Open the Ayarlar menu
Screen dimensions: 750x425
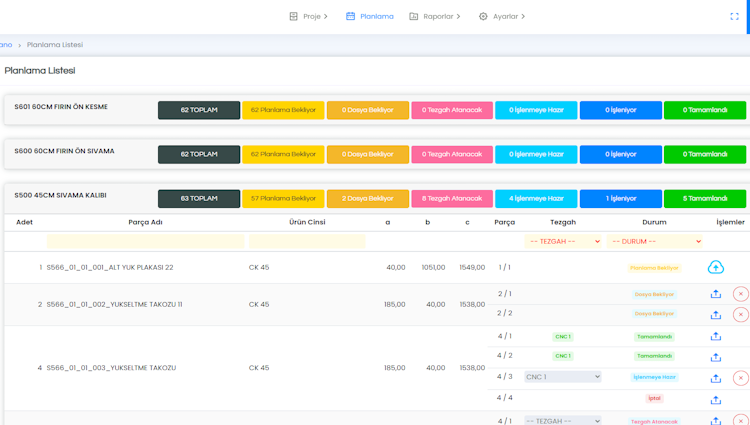502,16
